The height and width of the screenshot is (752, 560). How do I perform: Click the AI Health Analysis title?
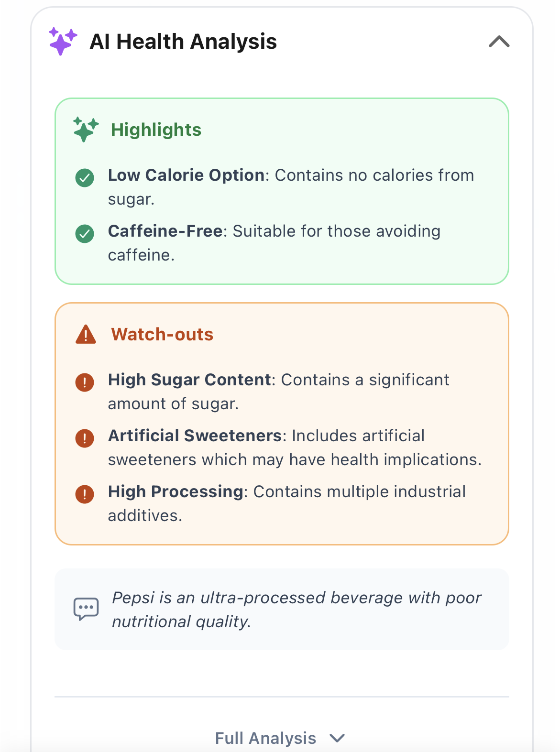click(185, 41)
